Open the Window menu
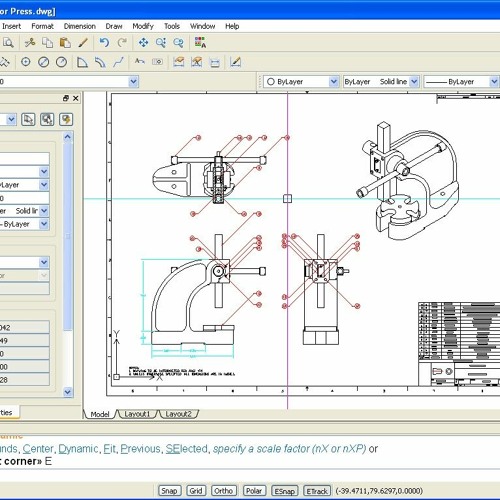500x500 pixels. pos(202,26)
